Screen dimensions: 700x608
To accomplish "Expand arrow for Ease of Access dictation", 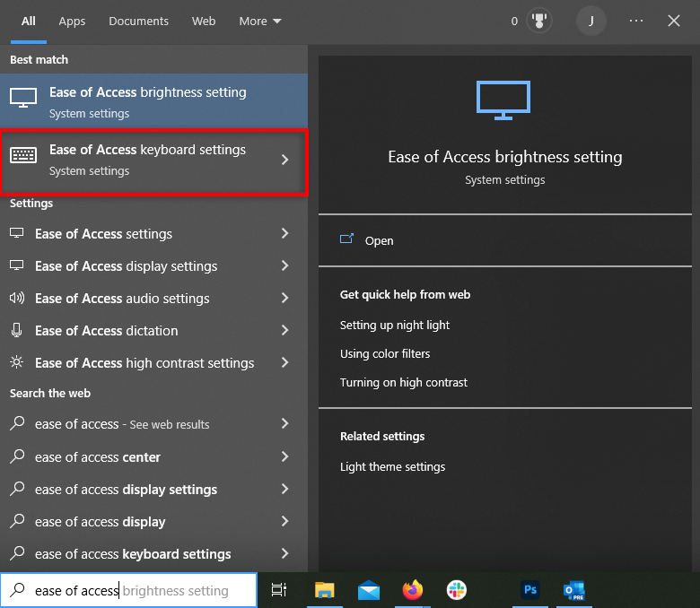I will click(x=284, y=331).
